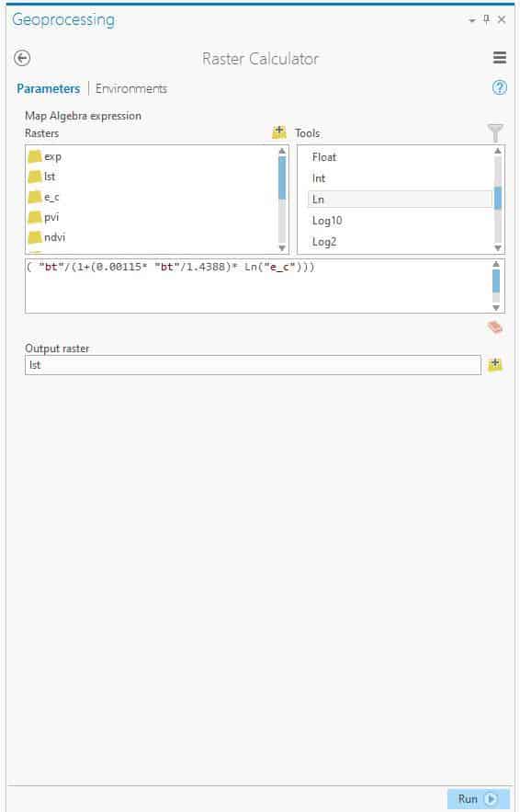The image size is (520, 812).
Task: Open Geoprocessing pane options dropdown arrow
Action: [x=472, y=21]
